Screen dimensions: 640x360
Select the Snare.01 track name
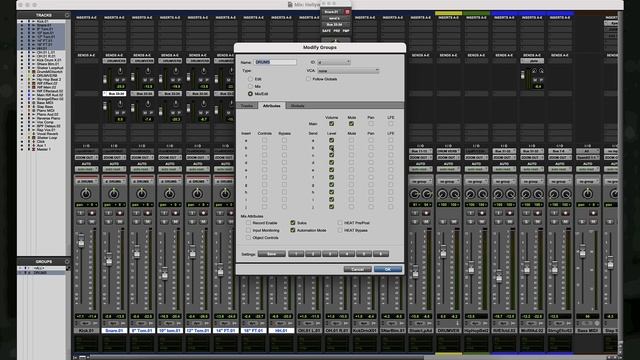(114, 330)
